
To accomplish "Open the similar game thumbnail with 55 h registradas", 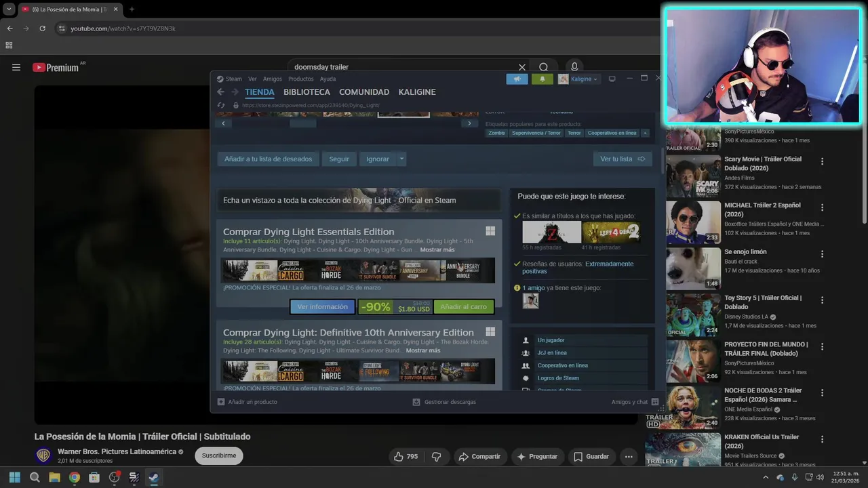I will [x=551, y=232].
